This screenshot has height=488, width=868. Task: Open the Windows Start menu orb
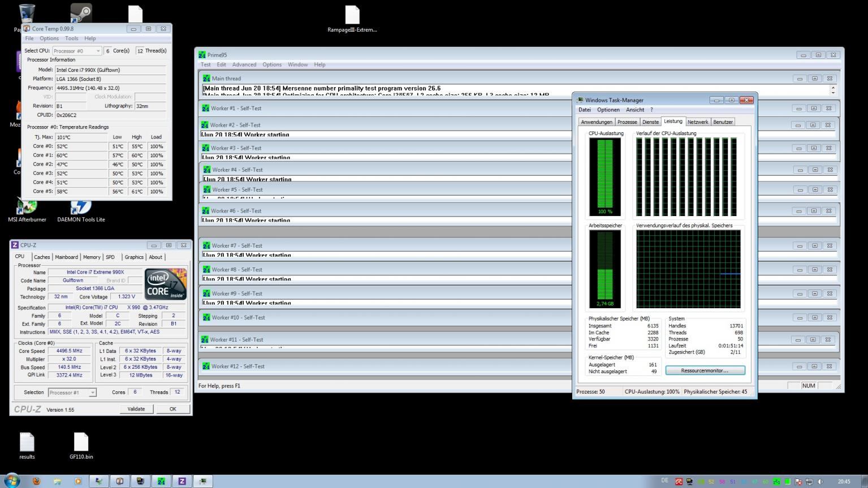tap(11, 481)
